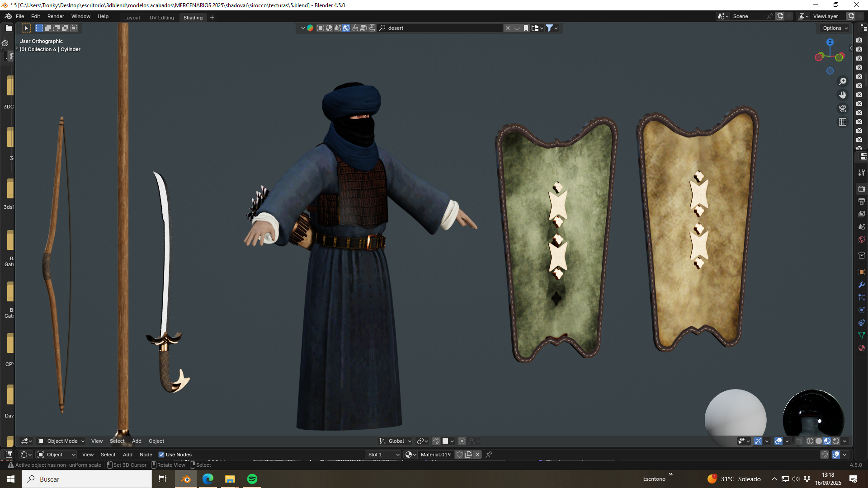Viewport: 868px width, 488px height.
Task: Unlink Material.019 with the X button
Action: [x=477, y=455]
